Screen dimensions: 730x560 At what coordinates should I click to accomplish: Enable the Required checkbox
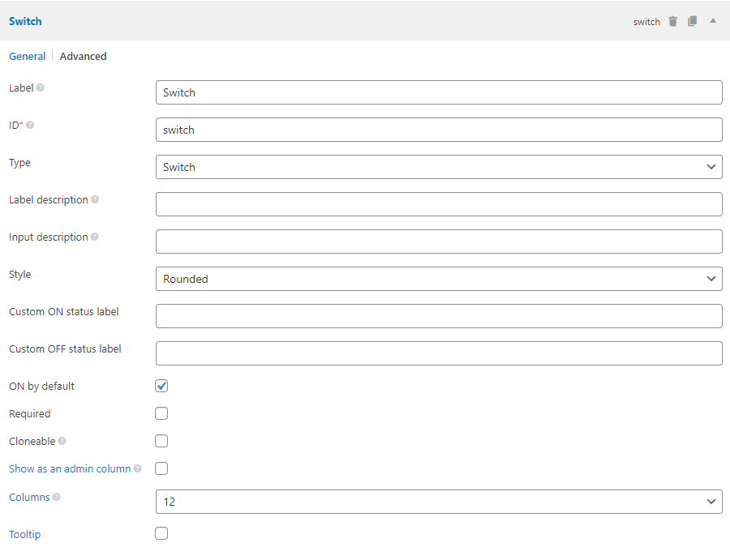click(x=161, y=414)
